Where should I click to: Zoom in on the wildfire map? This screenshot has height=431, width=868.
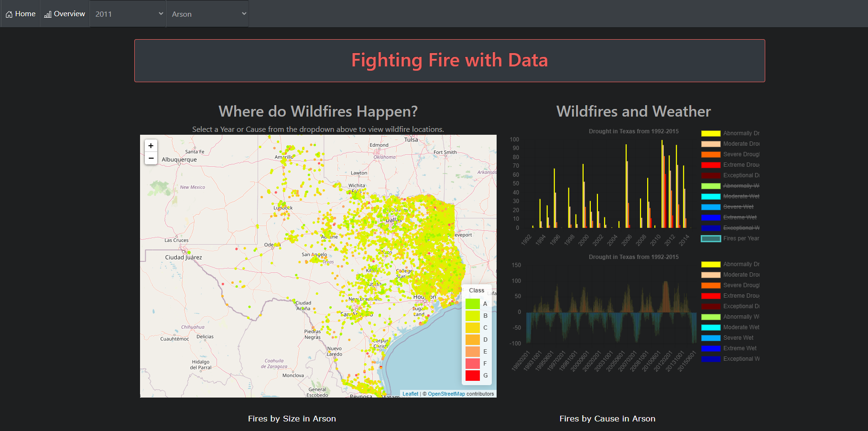click(151, 146)
